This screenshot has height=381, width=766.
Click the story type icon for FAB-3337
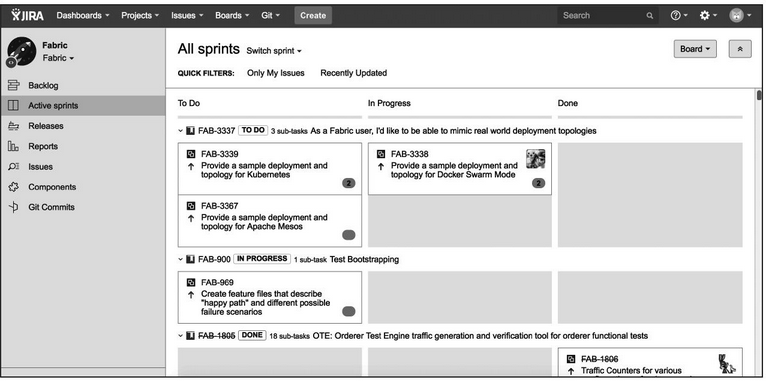coord(191,131)
